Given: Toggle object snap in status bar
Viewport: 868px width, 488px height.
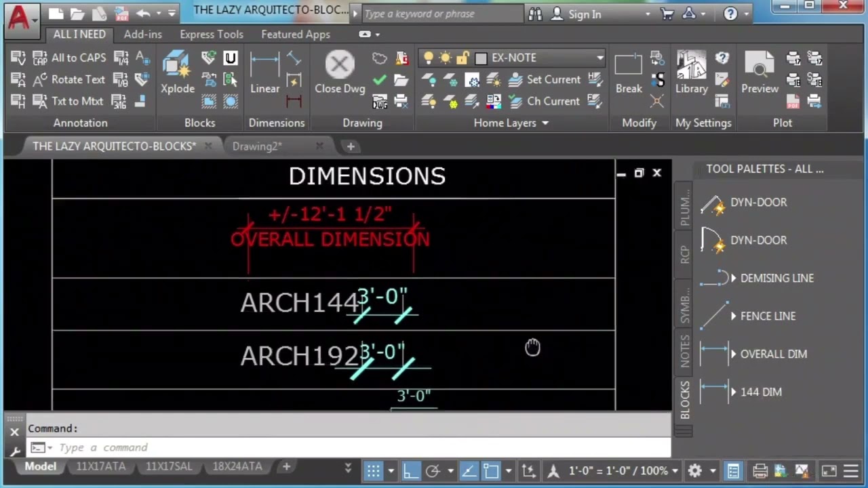Looking at the screenshot, I should click(491, 470).
